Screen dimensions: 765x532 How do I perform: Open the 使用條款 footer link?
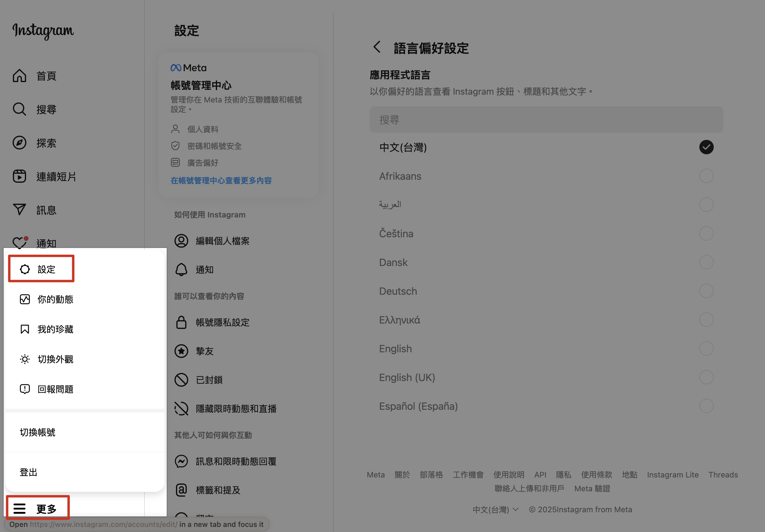(x=597, y=475)
